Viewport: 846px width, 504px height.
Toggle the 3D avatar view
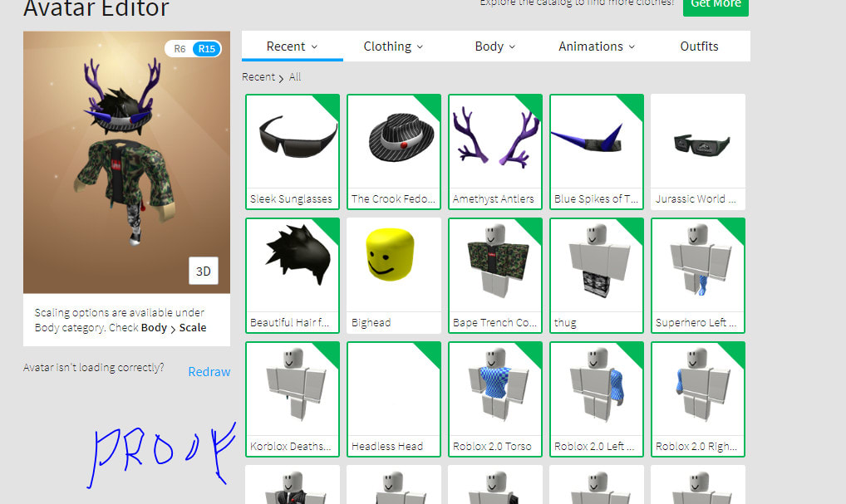pos(204,272)
